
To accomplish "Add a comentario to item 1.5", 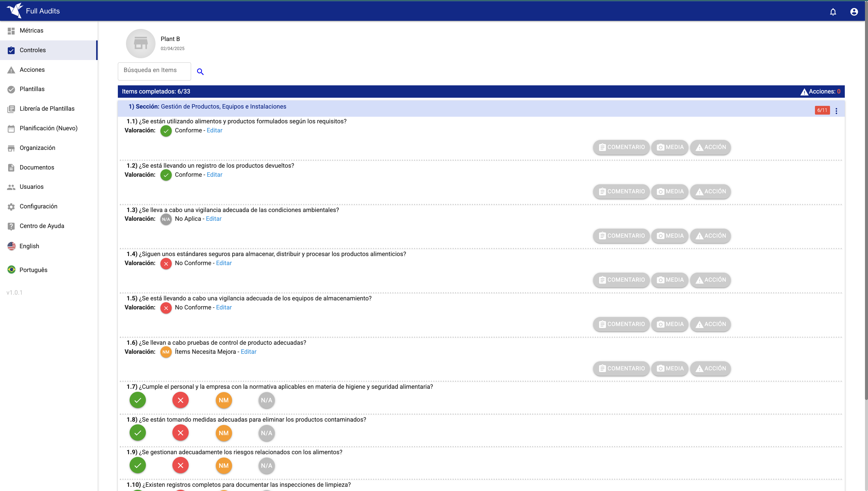I will [x=621, y=325].
